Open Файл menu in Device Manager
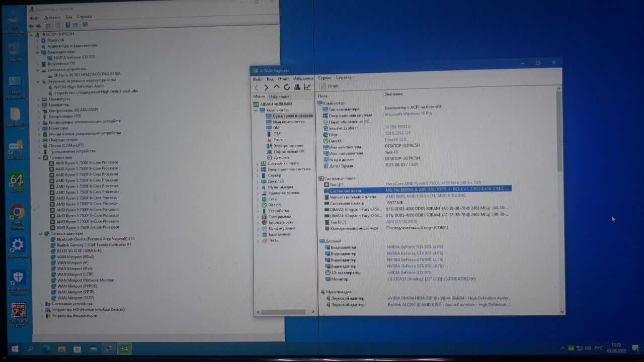 pos(35,18)
